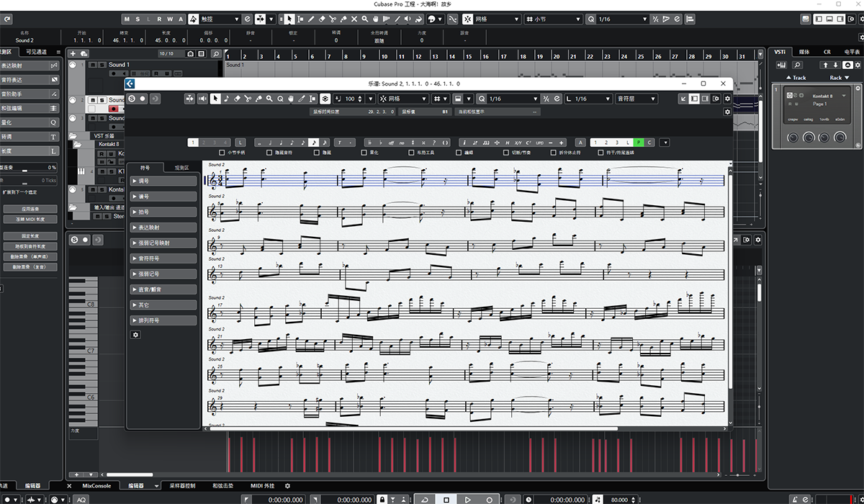864x504 pixels.
Task: Select the object selection arrow in main toolbar
Action: 289,19
